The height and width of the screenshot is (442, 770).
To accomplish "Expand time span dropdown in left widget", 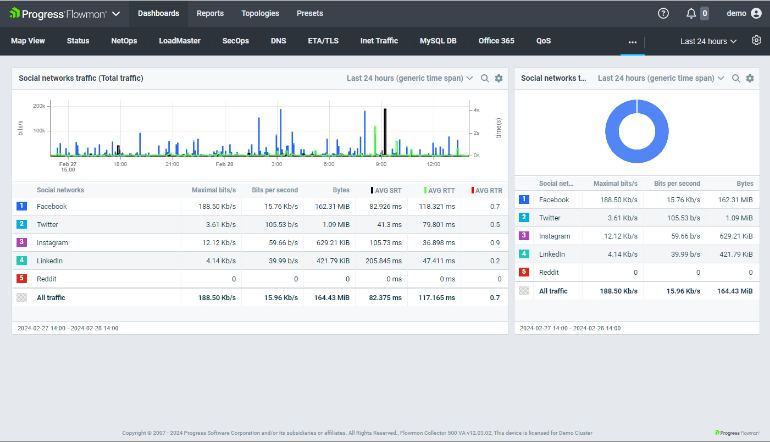I will click(x=410, y=78).
